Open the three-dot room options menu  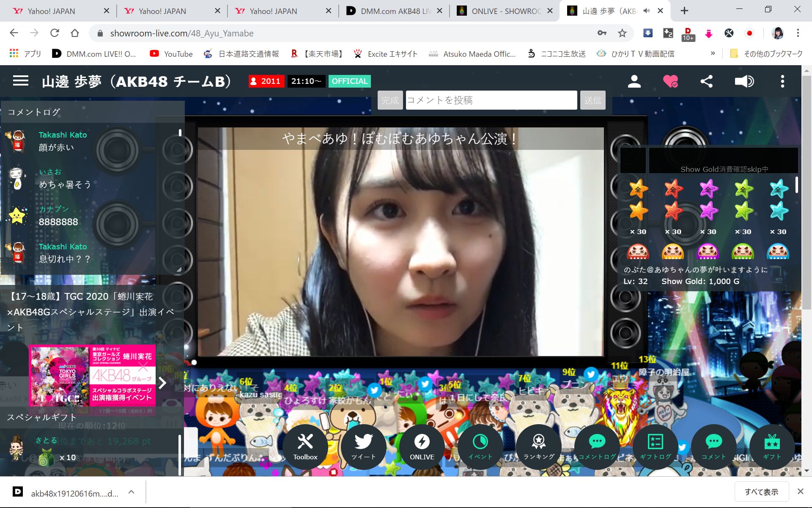click(782, 81)
